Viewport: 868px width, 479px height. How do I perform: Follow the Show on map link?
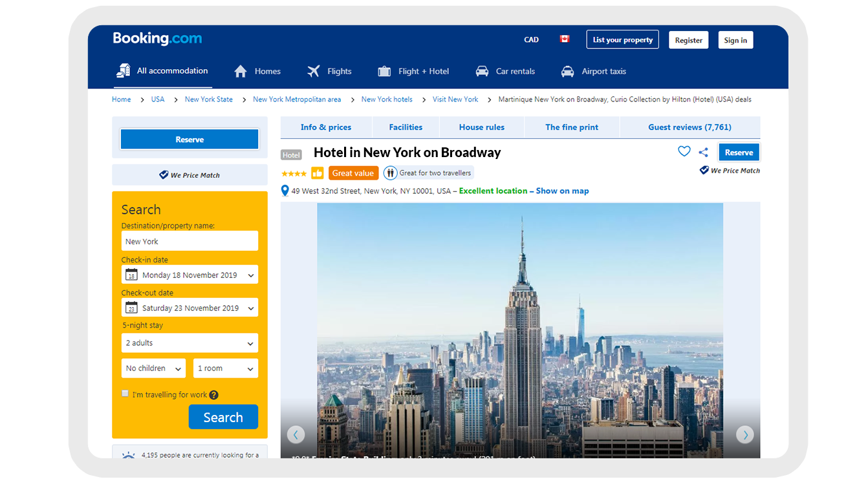[562, 191]
